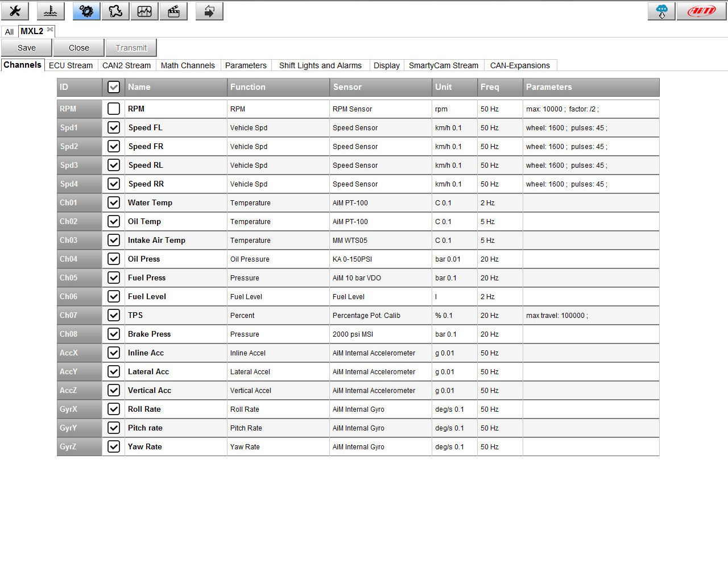Open the Function selector for Water Temp
The height and width of the screenshot is (571, 728).
coord(278,202)
